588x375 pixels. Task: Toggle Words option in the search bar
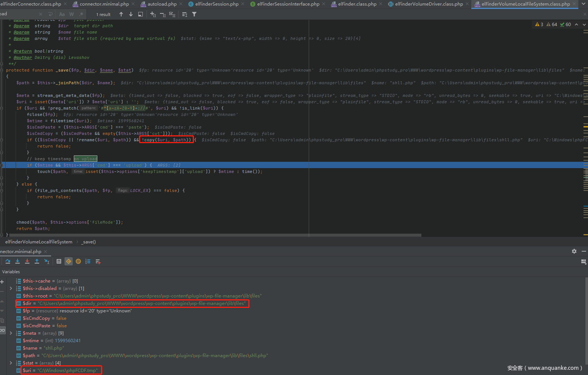pyautogui.click(x=72, y=14)
